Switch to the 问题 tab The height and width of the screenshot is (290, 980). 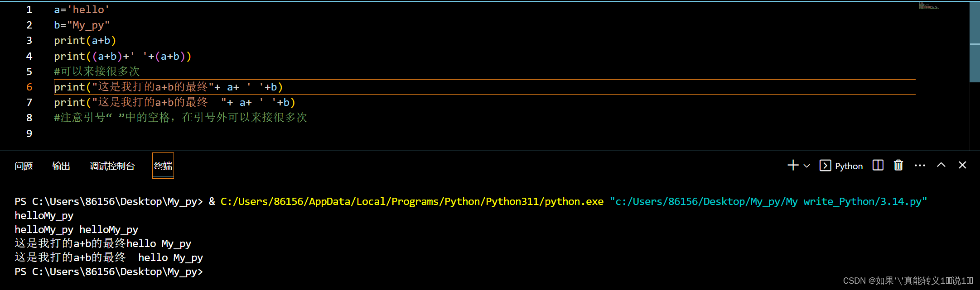24,166
